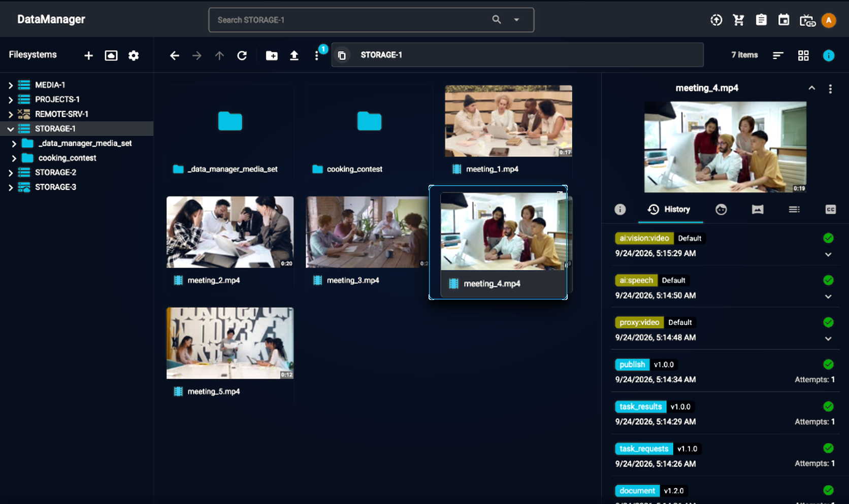
Task: Select STORAGE-2 in the tree
Action: click(x=55, y=173)
